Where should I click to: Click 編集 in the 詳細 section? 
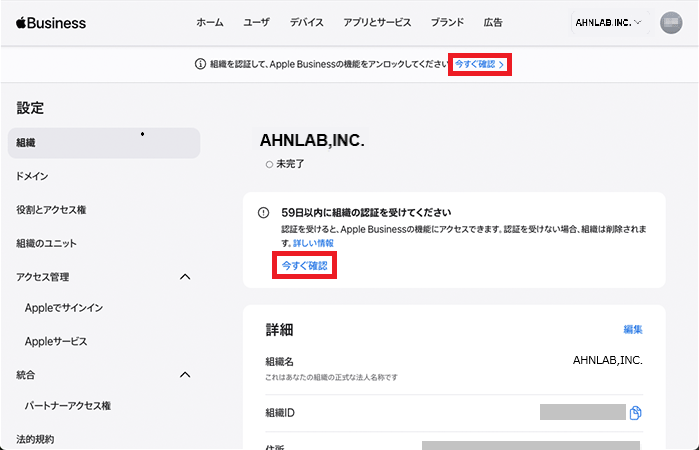pyautogui.click(x=633, y=330)
